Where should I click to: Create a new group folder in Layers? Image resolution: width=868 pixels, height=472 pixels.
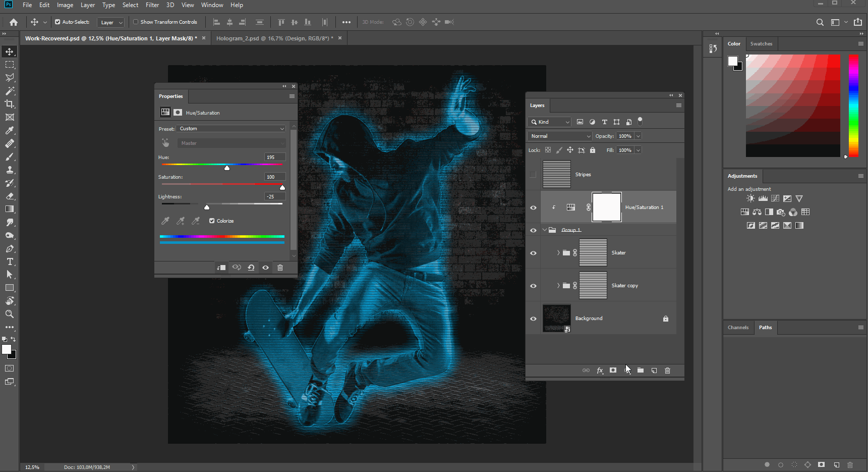(x=640, y=371)
